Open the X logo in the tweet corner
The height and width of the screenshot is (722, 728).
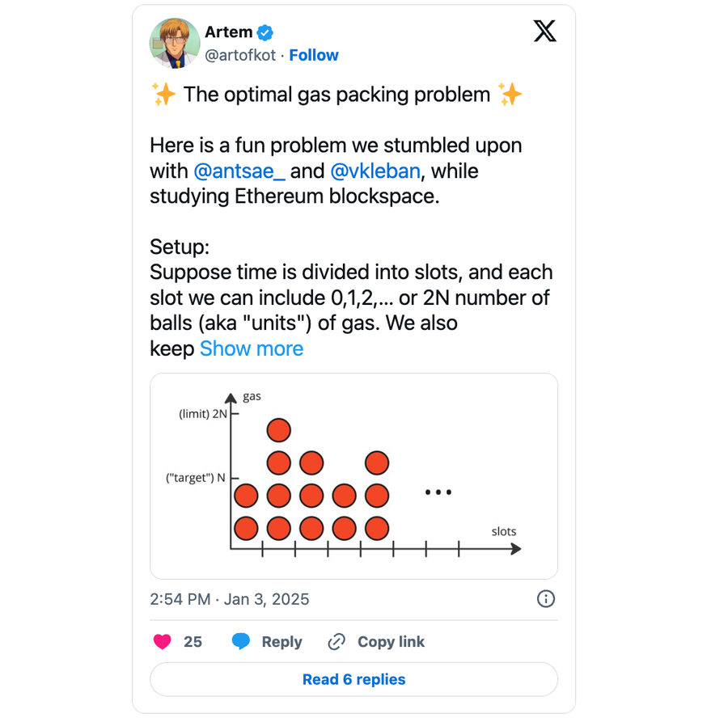pos(544,31)
